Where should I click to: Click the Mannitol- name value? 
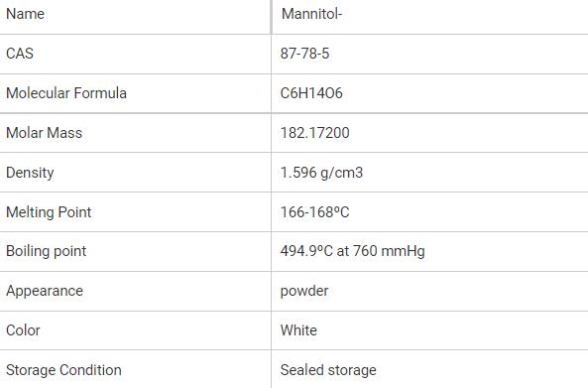pyautogui.click(x=312, y=14)
